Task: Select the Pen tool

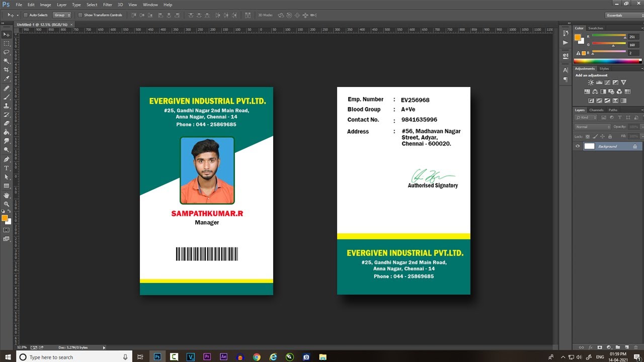Action: pos(7,159)
